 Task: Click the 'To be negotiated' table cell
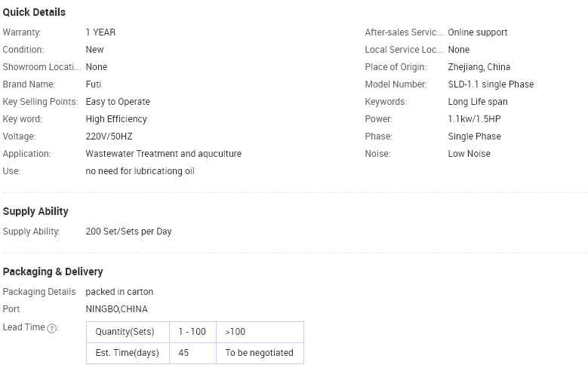pyautogui.click(x=260, y=353)
